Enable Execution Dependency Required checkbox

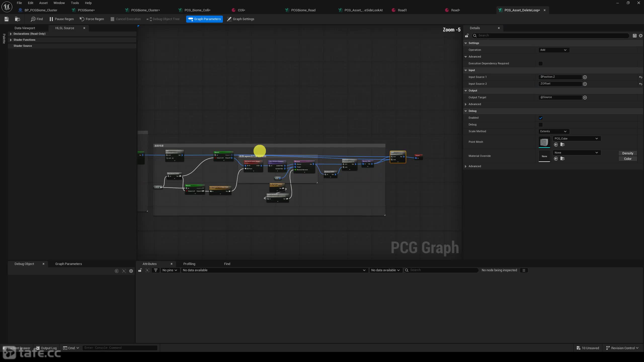click(x=541, y=64)
